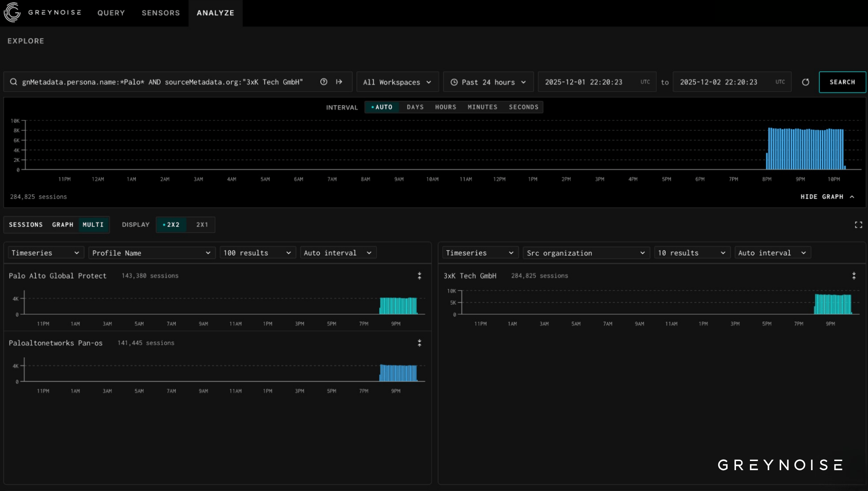
Task: Click pin icon for 3xK Tech GmbH chart
Action: point(854,276)
